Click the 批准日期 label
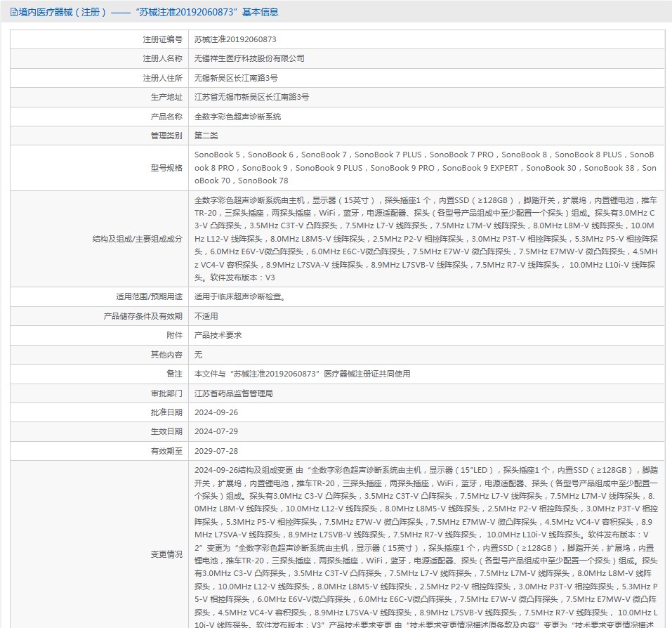 (x=166, y=412)
